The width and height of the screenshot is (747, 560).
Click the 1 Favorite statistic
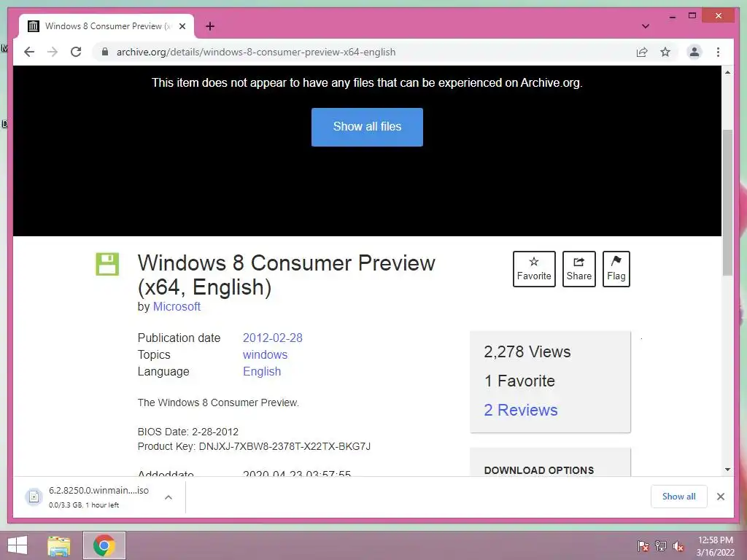519,381
